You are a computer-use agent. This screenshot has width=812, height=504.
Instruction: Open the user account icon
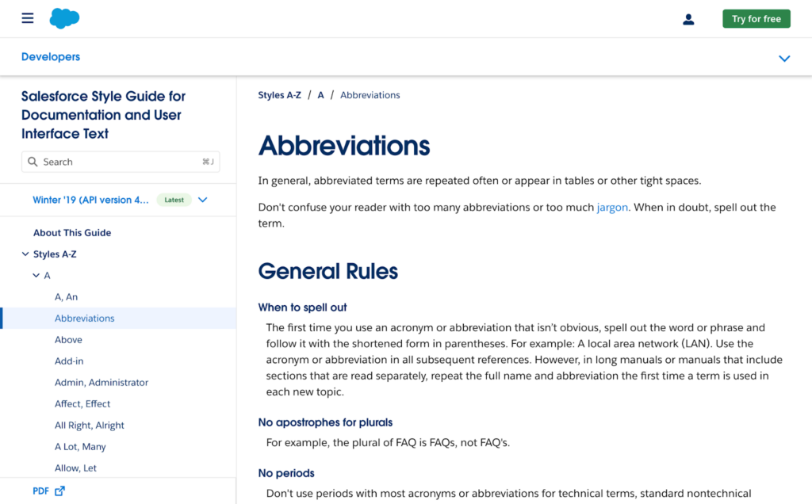[688, 18]
